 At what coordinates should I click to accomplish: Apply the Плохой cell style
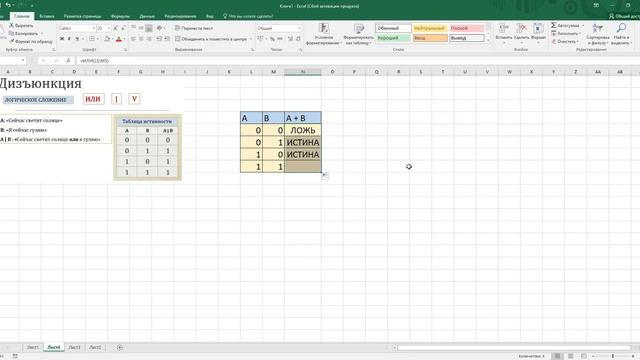point(467,28)
